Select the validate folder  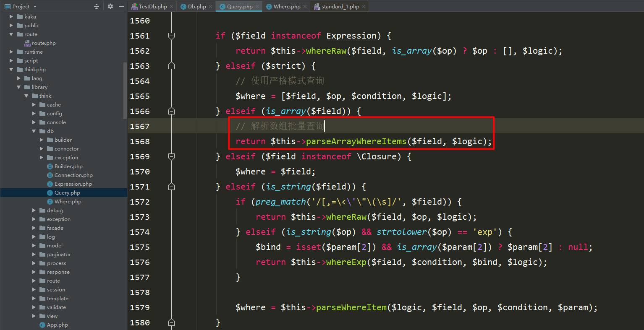click(x=56, y=307)
